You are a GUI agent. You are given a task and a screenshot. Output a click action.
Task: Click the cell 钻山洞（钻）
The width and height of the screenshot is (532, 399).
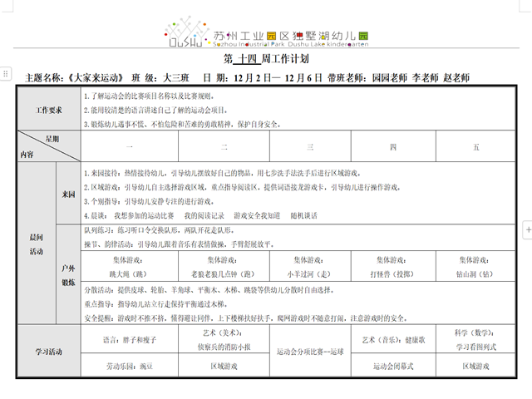[475, 267]
